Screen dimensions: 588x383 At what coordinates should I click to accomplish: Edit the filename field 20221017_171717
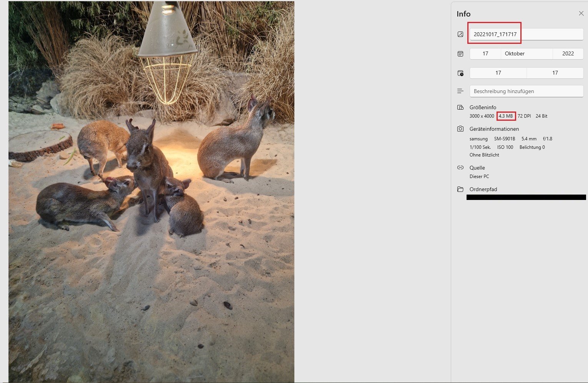[x=526, y=34]
